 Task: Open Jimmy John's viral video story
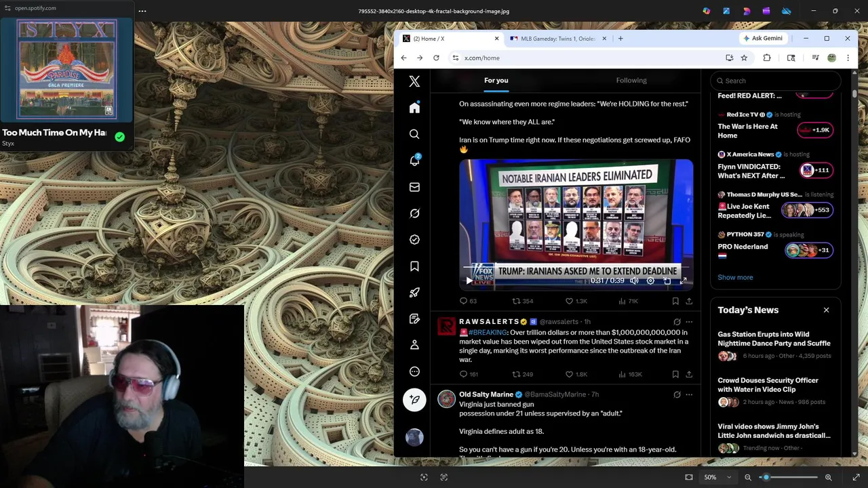point(774,438)
